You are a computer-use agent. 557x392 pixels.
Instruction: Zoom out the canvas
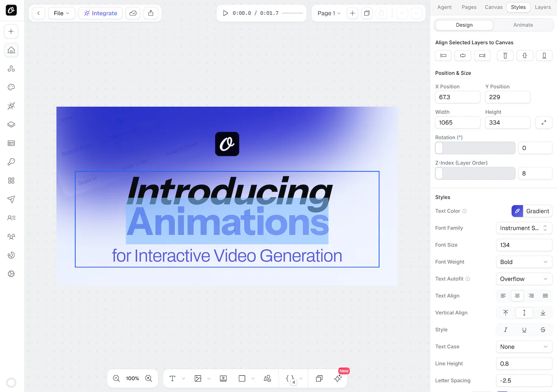point(116,378)
